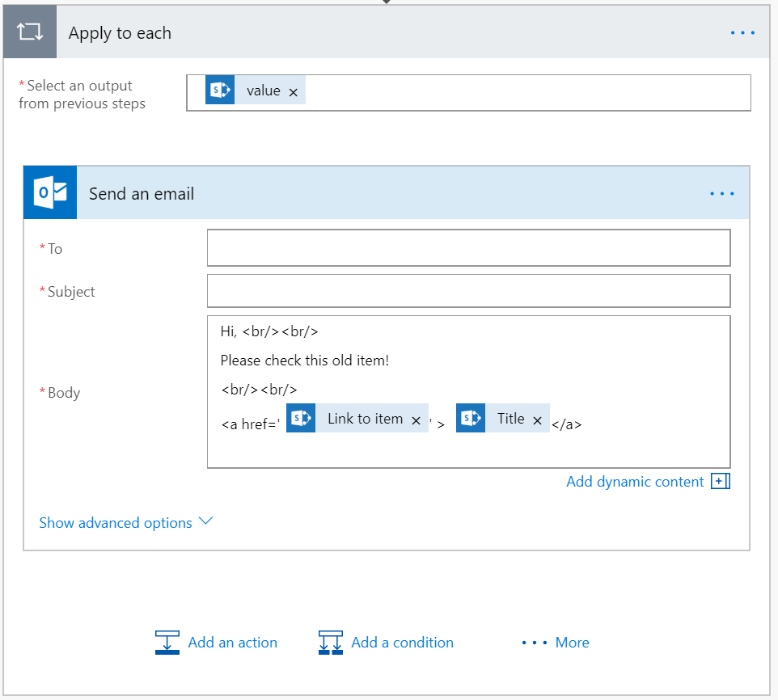Open the Add dynamic content link
The height and width of the screenshot is (700, 778).
pos(635,481)
